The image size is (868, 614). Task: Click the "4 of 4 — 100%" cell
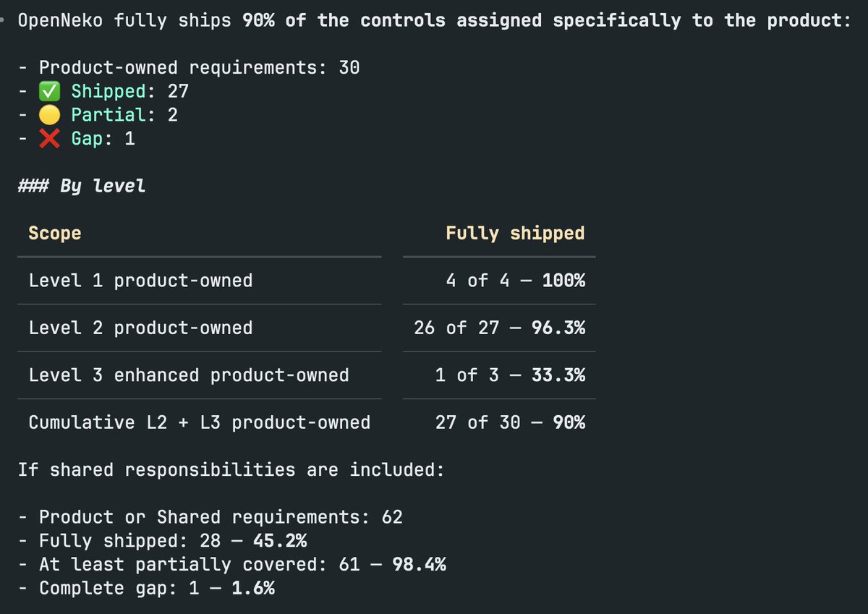coord(516,281)
